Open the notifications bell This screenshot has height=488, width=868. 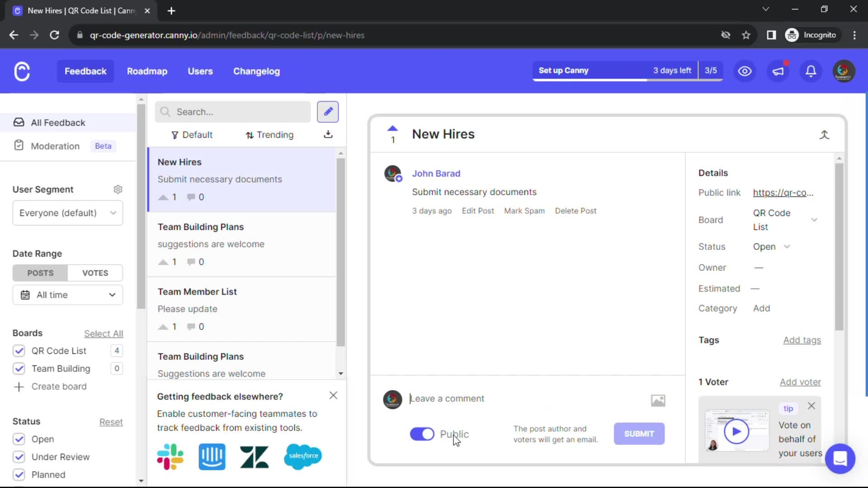pyautogui.click(x=811, y=71)
